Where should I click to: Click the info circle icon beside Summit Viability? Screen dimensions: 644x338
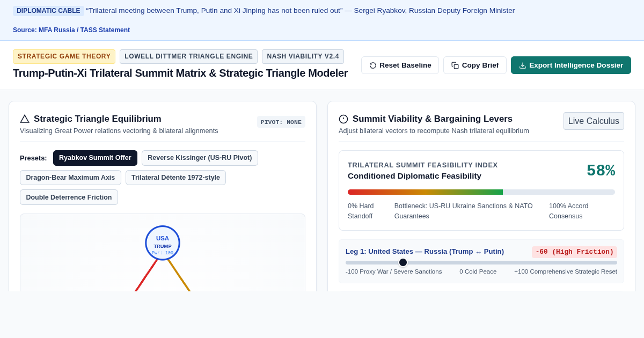(x=343, y=119)
